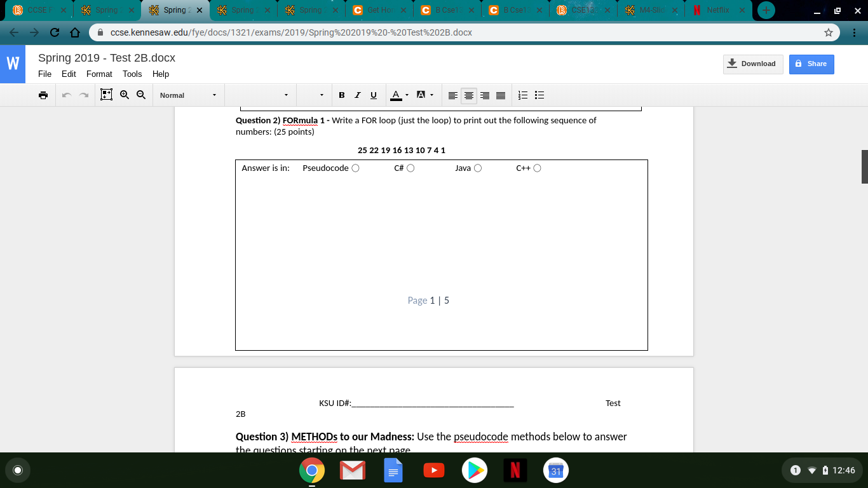
Task: Open the status tray showing 12:46
Action: [822, 470]
